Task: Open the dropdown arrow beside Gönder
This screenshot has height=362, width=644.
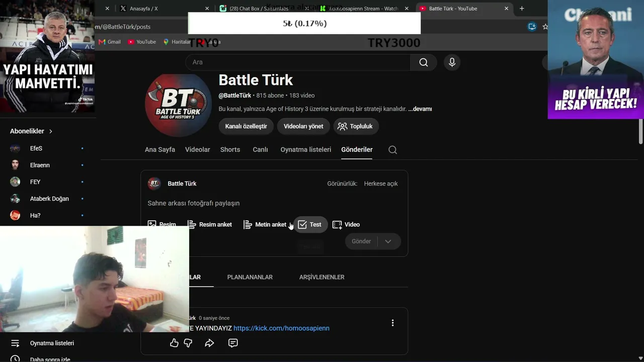Action: point(388,241)
